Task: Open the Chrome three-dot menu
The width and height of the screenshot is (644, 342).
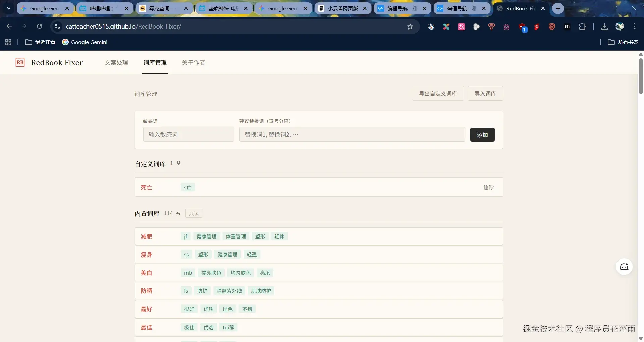Action: [x=635, y=26]
